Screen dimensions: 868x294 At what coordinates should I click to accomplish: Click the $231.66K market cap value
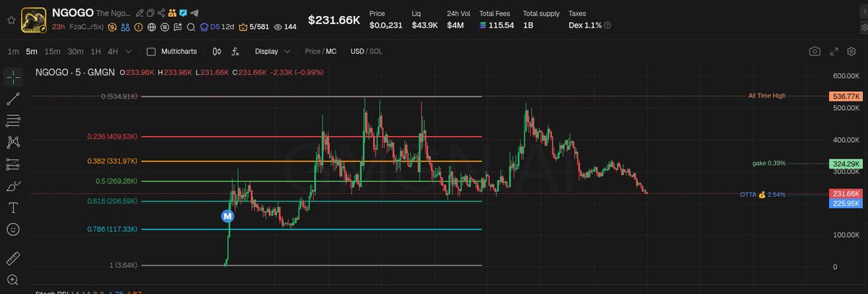click(334, 20)
